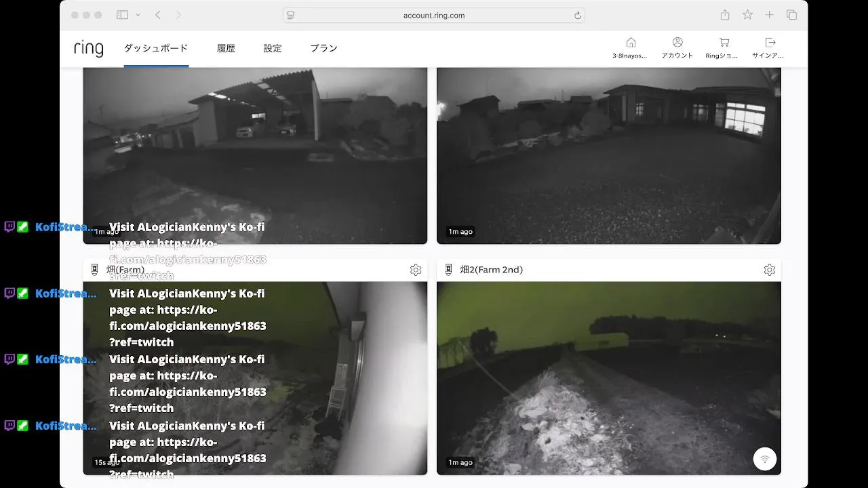This screenshot has height=488, width=868.
Task: Click the 畑2(Farm 2nd) camera title
Action: [491, 270]
